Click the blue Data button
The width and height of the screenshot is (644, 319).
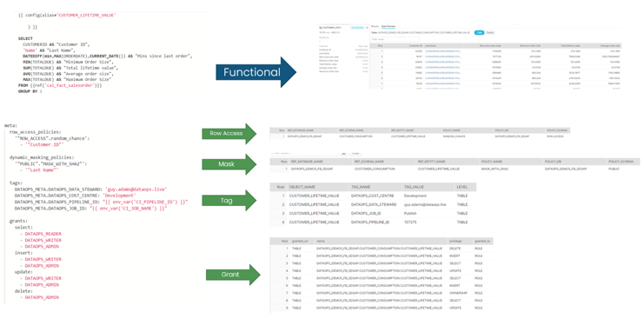click(x=479, y=32)
